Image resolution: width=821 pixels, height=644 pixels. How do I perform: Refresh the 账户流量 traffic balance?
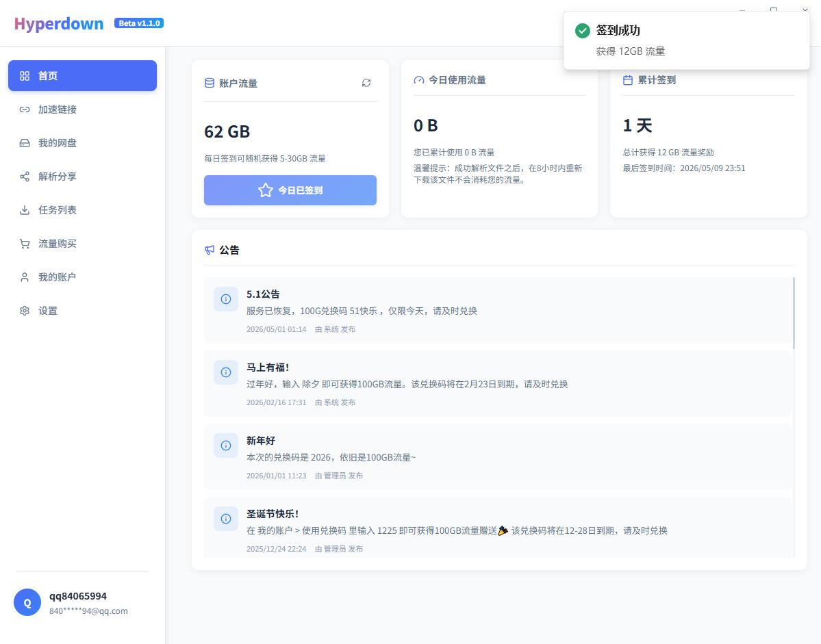366,83
